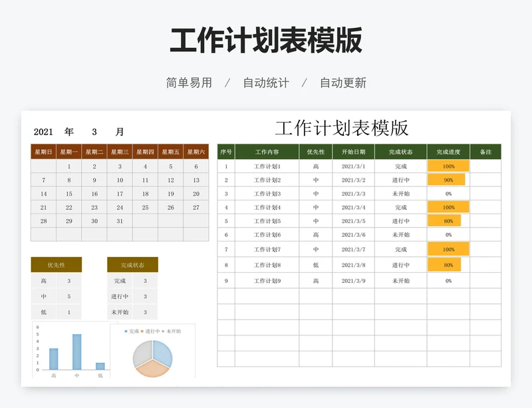Click the 优先性 summary table header

tap(57, 265)
